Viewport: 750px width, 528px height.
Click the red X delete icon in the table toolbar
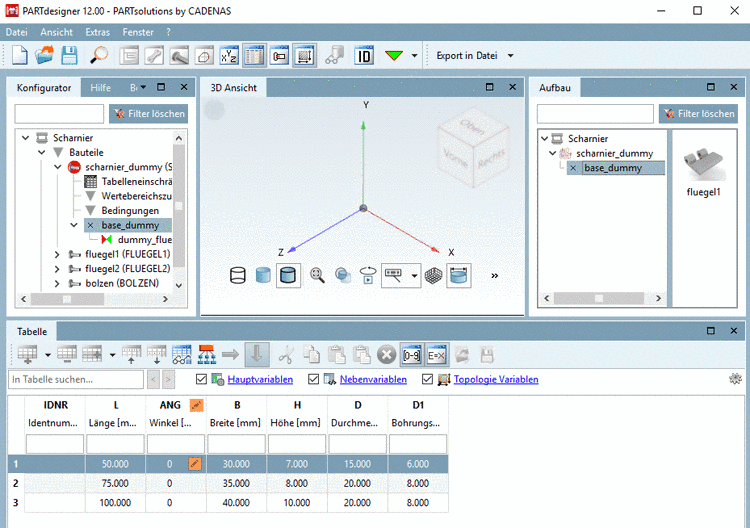(x=386, y=355)
